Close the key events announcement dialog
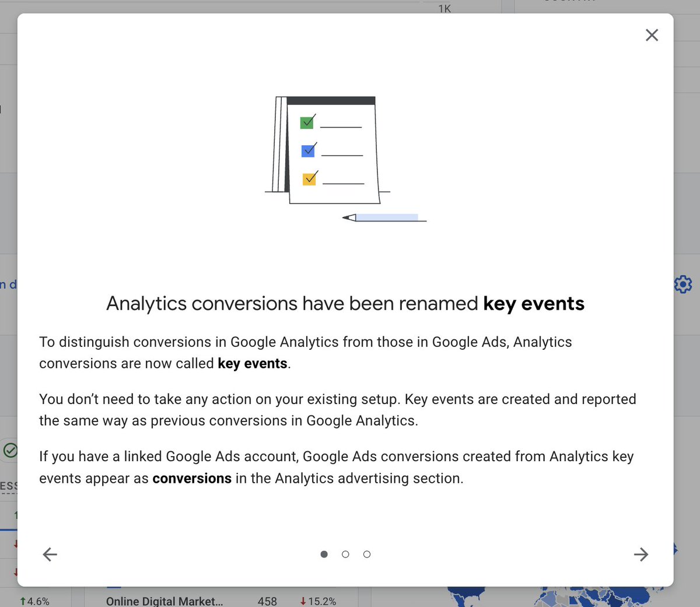Image resolution: width=700 pixels, height=607 pixels. coord(652,35)
